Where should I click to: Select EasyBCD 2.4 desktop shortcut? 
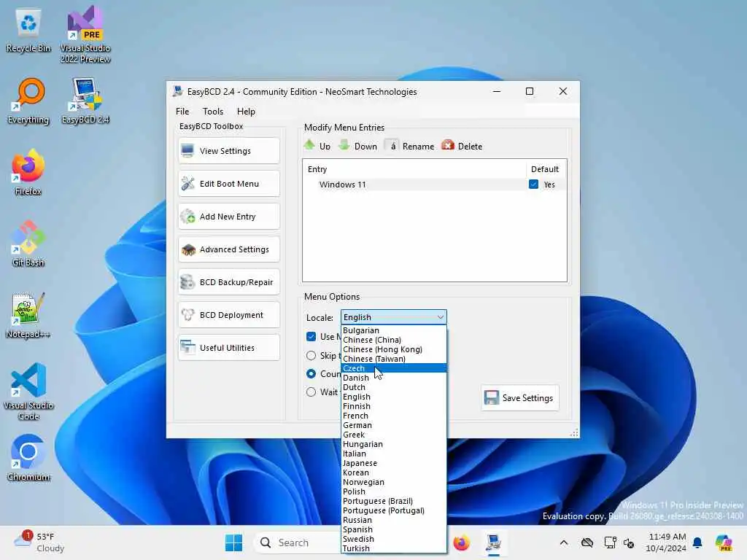click(85, 101)
